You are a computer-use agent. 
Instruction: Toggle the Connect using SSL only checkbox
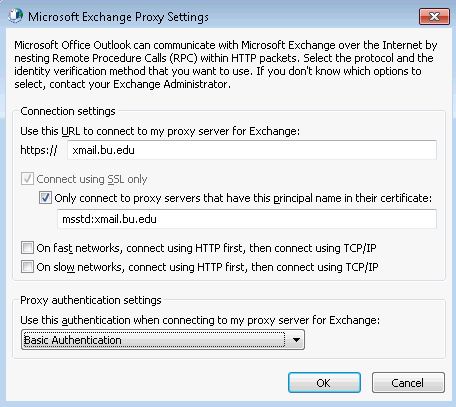coord(27,179)
